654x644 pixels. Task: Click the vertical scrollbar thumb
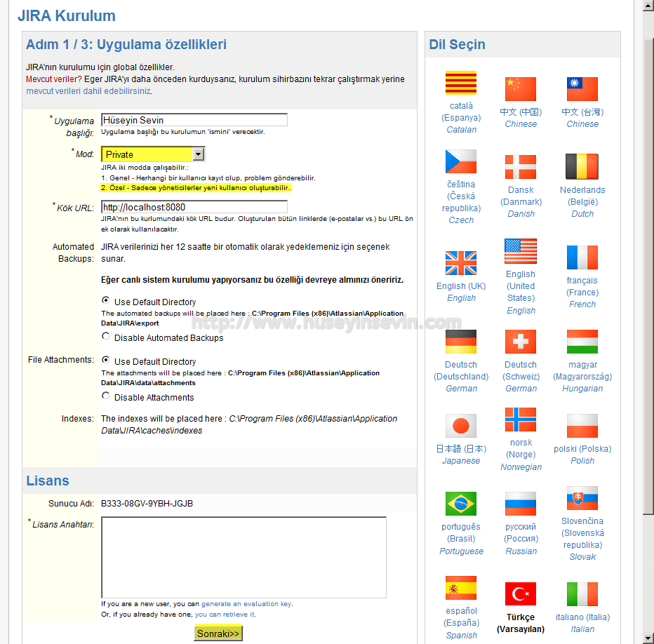pos(648,276)
